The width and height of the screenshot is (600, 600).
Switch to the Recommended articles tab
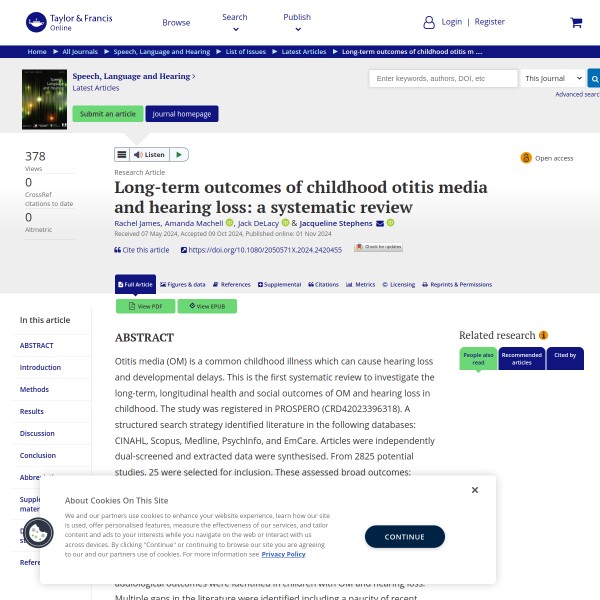[521, 358]
